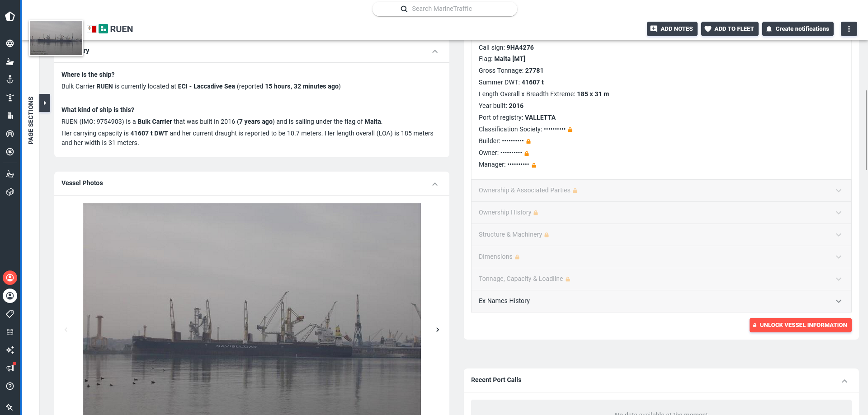Open the companies building icon
Viewport: 868px width, 415px height.
10,116
